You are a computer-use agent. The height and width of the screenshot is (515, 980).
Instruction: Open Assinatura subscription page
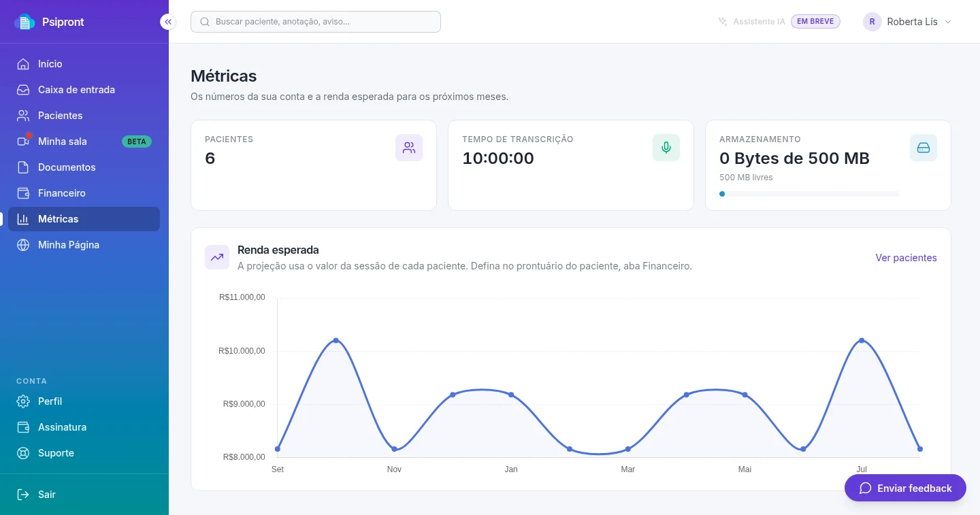coord(84,427)
